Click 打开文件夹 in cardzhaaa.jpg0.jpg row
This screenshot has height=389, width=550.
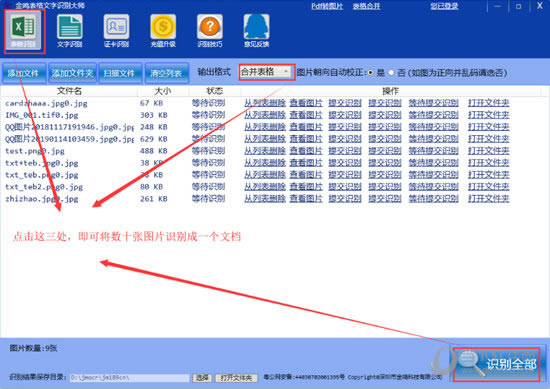[489, 103]
